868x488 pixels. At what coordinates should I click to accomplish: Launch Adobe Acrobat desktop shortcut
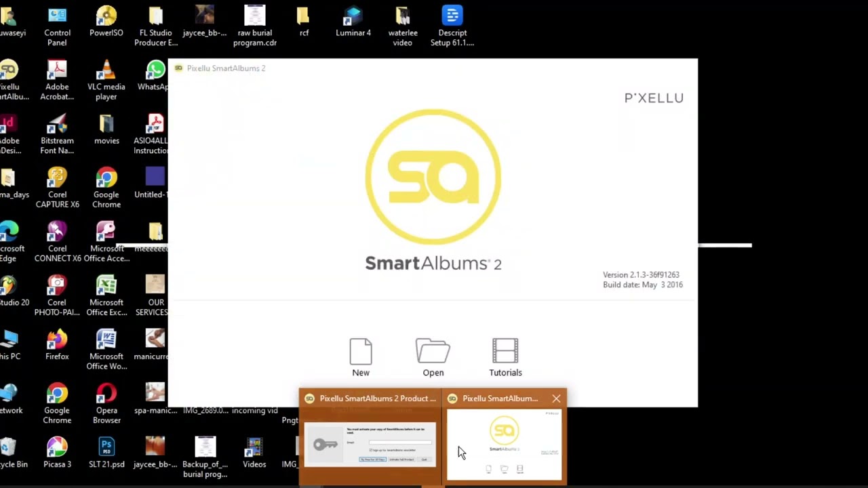pos(57,80)
